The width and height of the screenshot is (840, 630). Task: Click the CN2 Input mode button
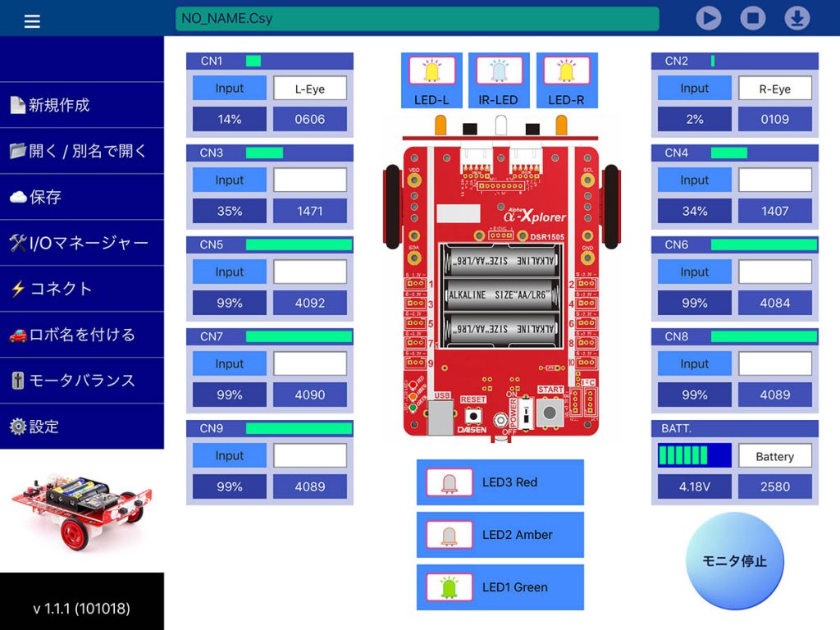coord(694,89)
